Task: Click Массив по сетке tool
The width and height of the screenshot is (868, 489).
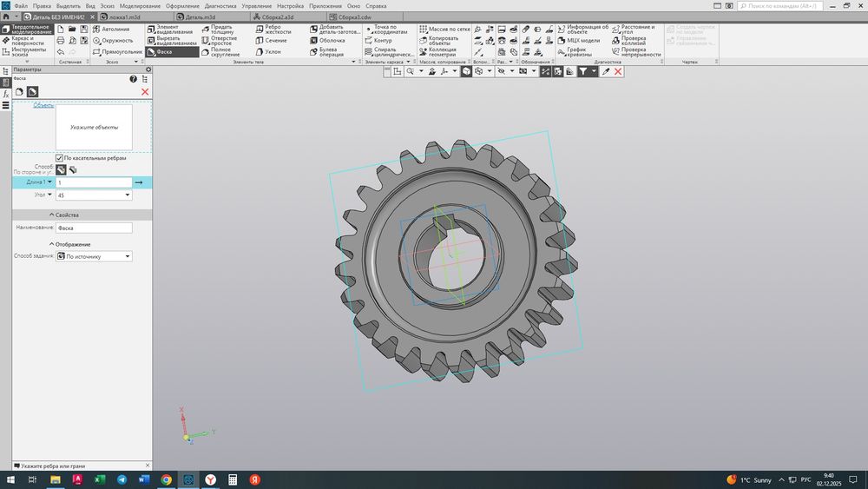Action: pyautogui.click(x=444, y=29)
